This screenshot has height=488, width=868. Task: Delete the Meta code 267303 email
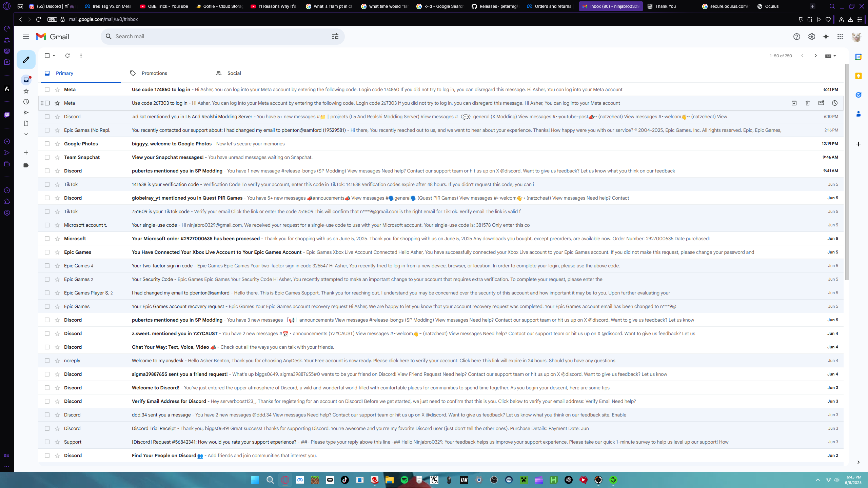(x=808, y=103)
